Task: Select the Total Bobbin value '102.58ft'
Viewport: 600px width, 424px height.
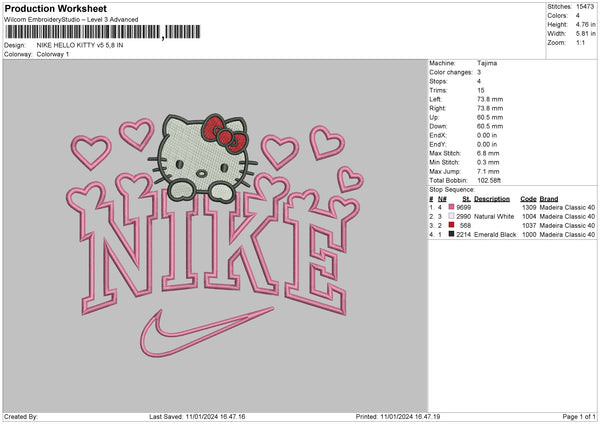Action: coord(489,180)
